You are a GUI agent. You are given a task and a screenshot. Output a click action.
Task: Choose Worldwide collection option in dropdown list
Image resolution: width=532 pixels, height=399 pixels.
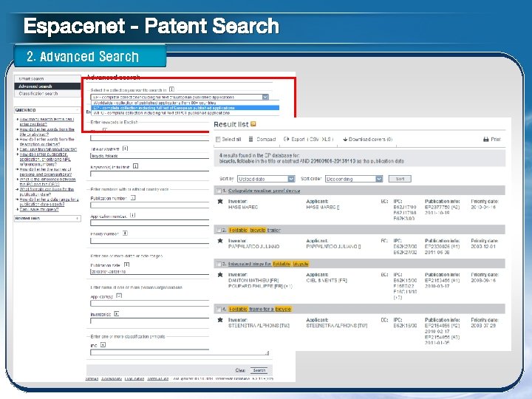(185, 103)
